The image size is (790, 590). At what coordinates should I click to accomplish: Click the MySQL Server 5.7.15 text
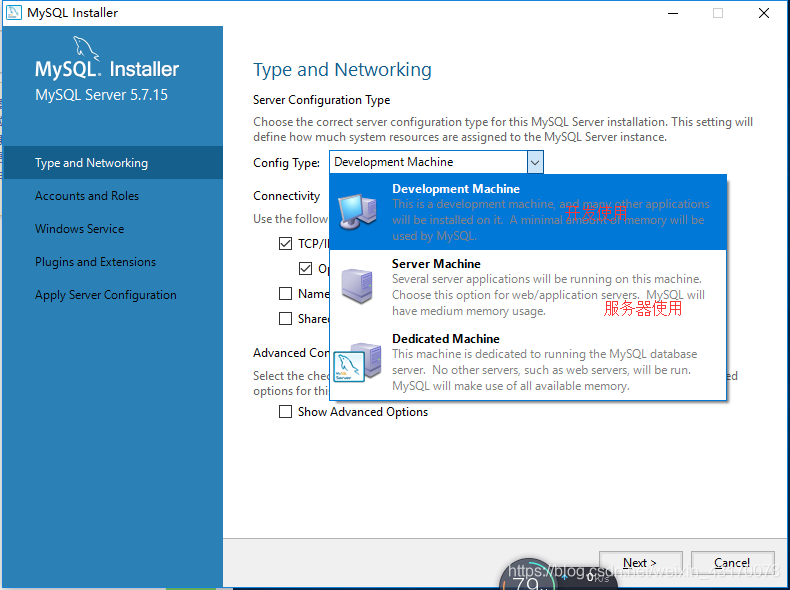(x=101, y=95)
